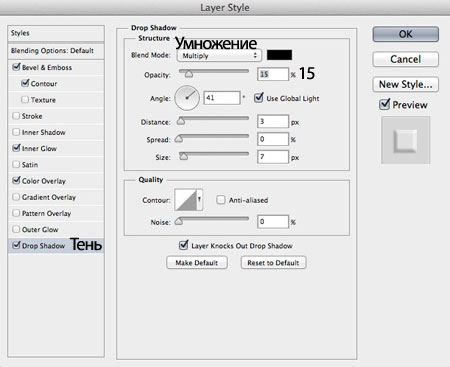Image resolution: width=450 pixels, height=367 pixels.
Task: Click the Distance value field
Action: coord(273,121)
